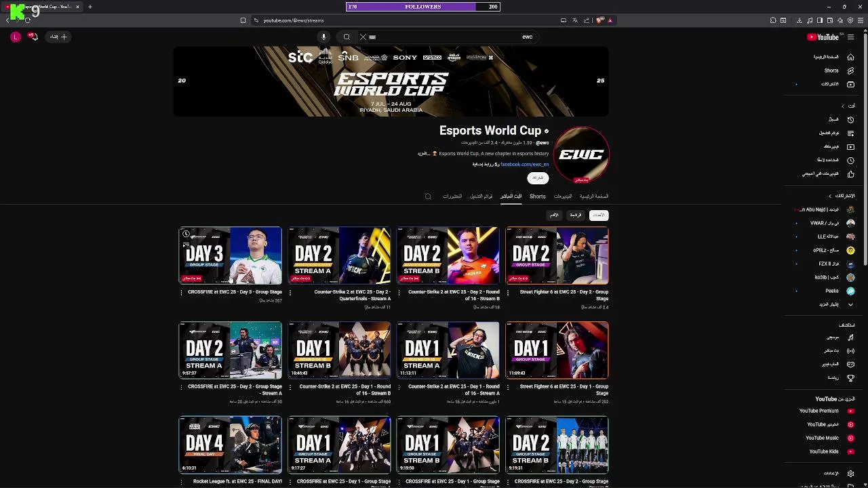Clear the search box with X
This screenshot has height=488, width=868.
(363, 37)
